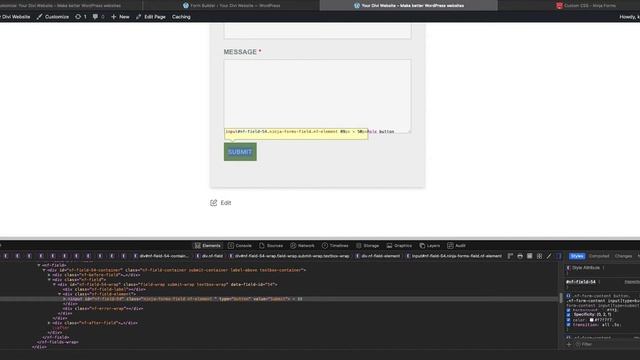Select the nf-error-wrap div row

coord(103,309)
